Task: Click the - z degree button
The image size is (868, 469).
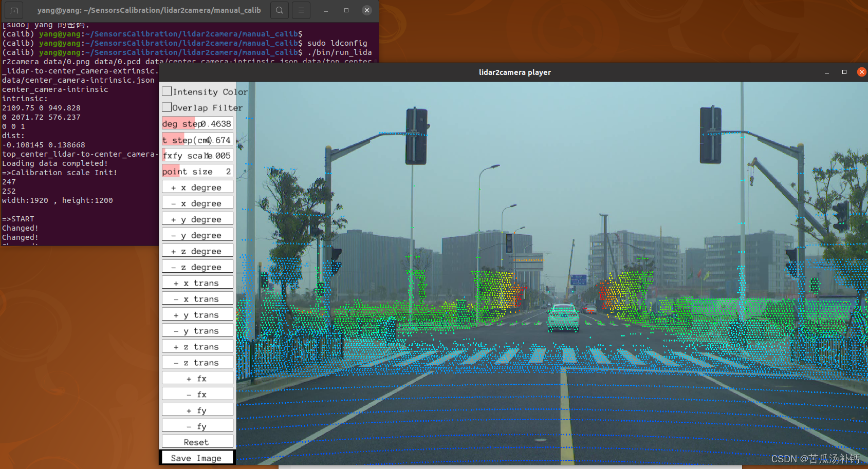Action: [x=197, y=266]
